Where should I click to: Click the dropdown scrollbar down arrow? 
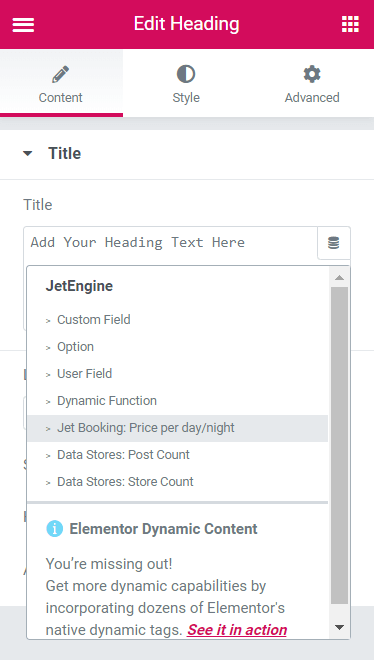[x=340, y=627]
